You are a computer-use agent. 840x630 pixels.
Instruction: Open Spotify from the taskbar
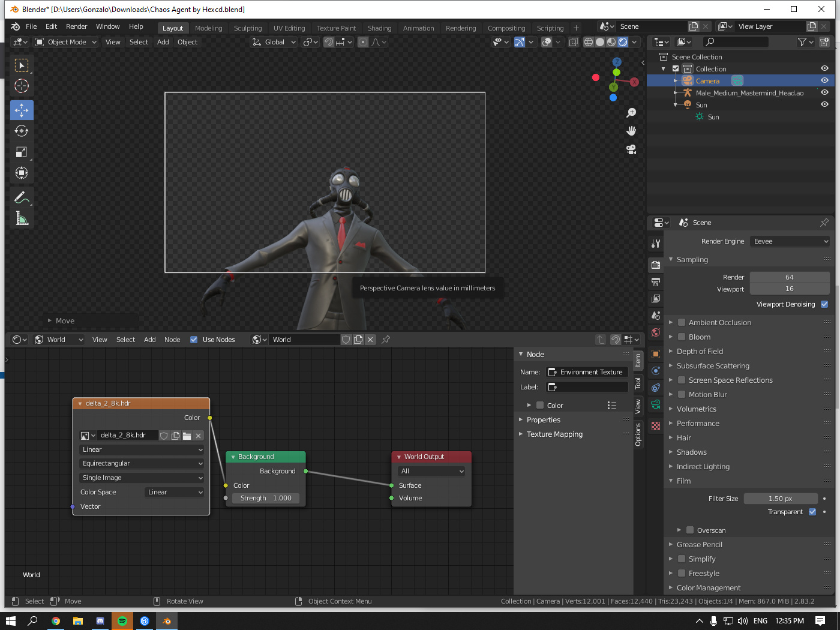pyautogui.click(x=122, y=620)
